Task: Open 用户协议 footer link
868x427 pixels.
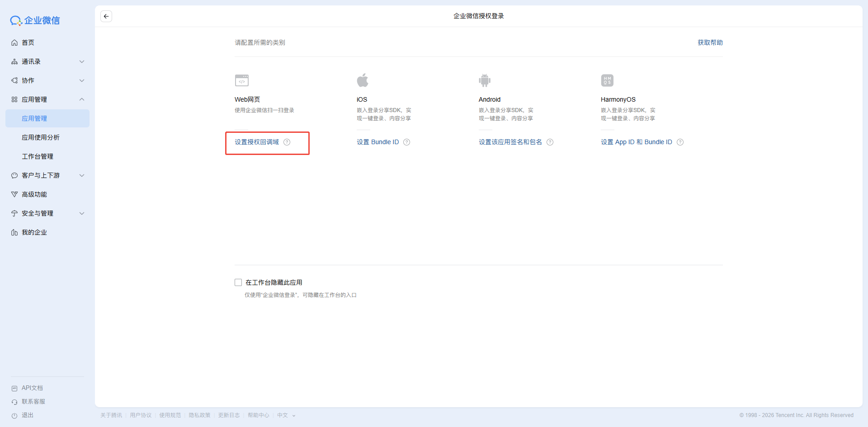Action: click(141, 415)
